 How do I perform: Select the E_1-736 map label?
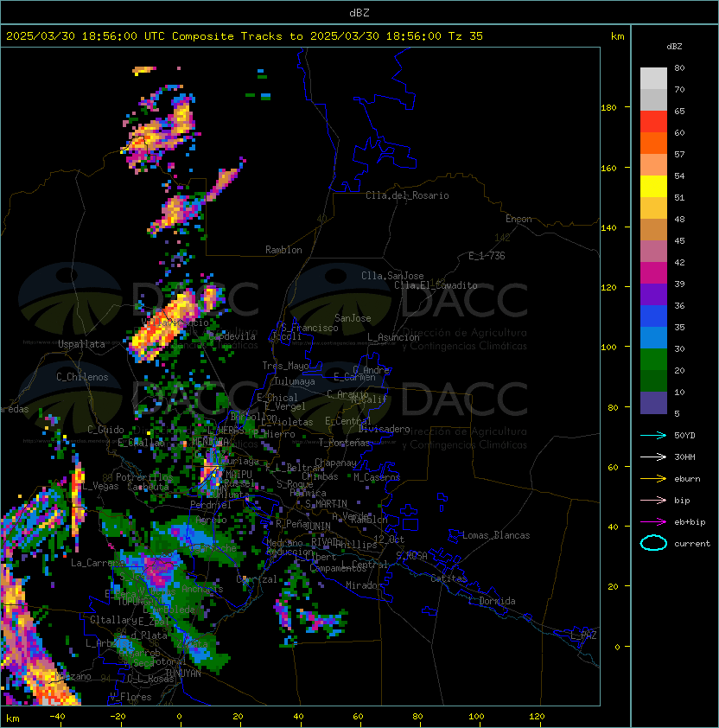pyautogui.click(x=487, y=256)
